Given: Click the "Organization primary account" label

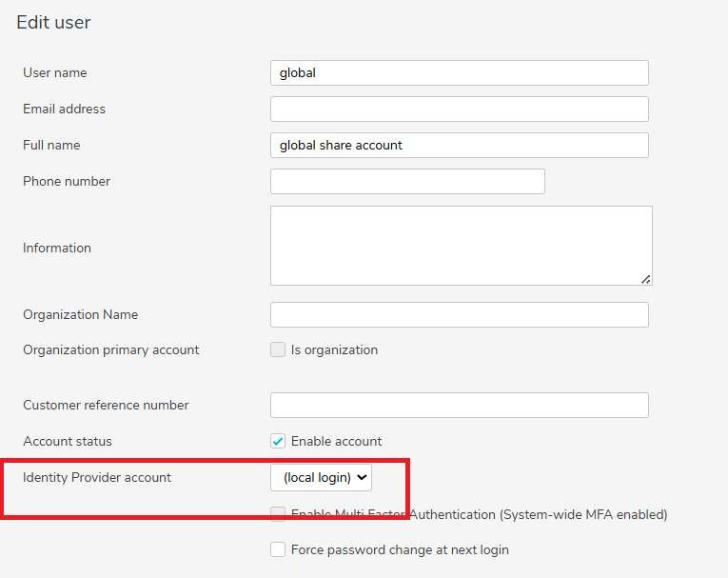Looking at the screenshot, I should (111, 349).
